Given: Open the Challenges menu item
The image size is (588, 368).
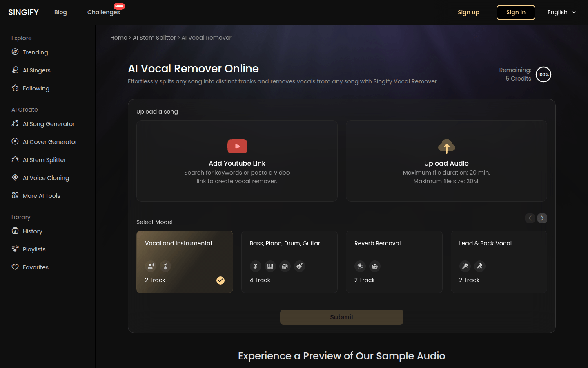Looking at the screenshot, I should pyautogui.click(x=104, y=12).
